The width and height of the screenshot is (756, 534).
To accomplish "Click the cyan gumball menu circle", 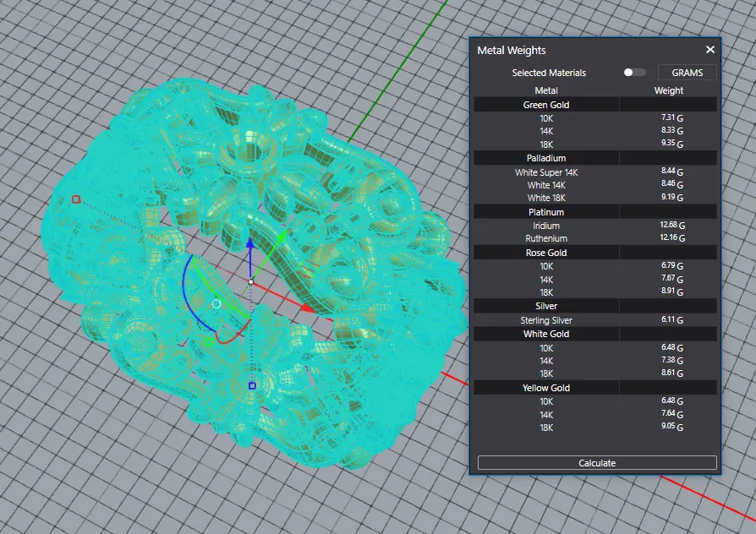I will click(x=216, y=303).
